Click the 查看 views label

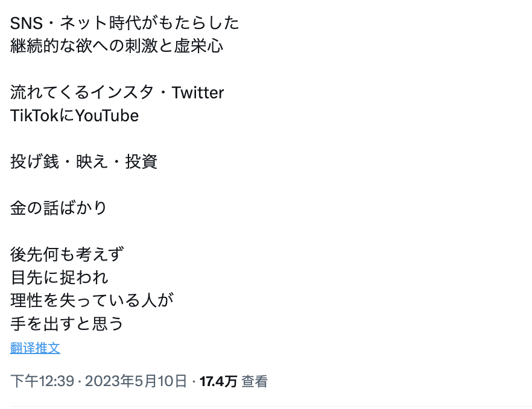coord(255,381)
